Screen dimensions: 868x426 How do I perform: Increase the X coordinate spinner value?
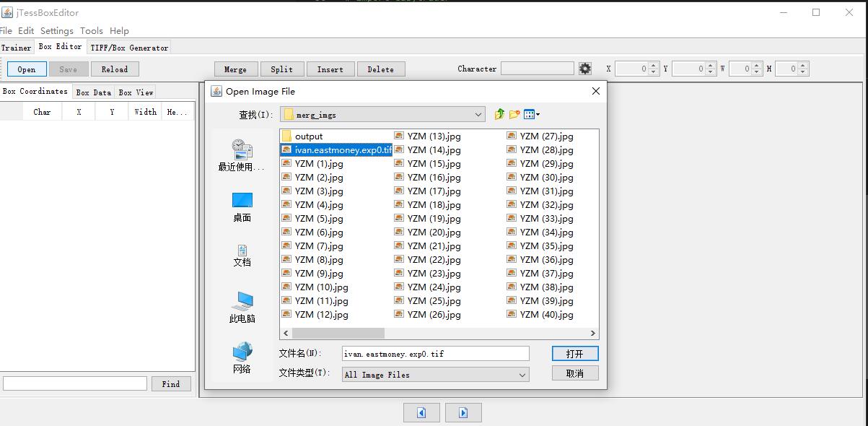(654, 66)
